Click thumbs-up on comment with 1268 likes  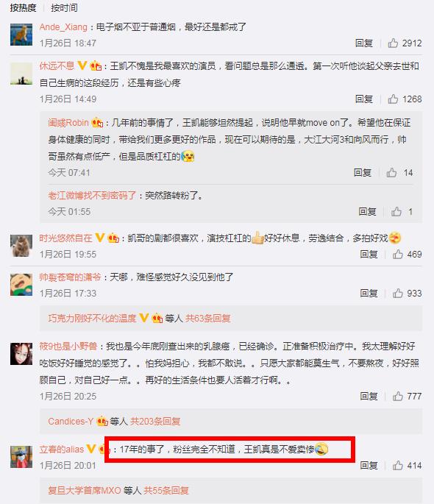click(393, 99)
